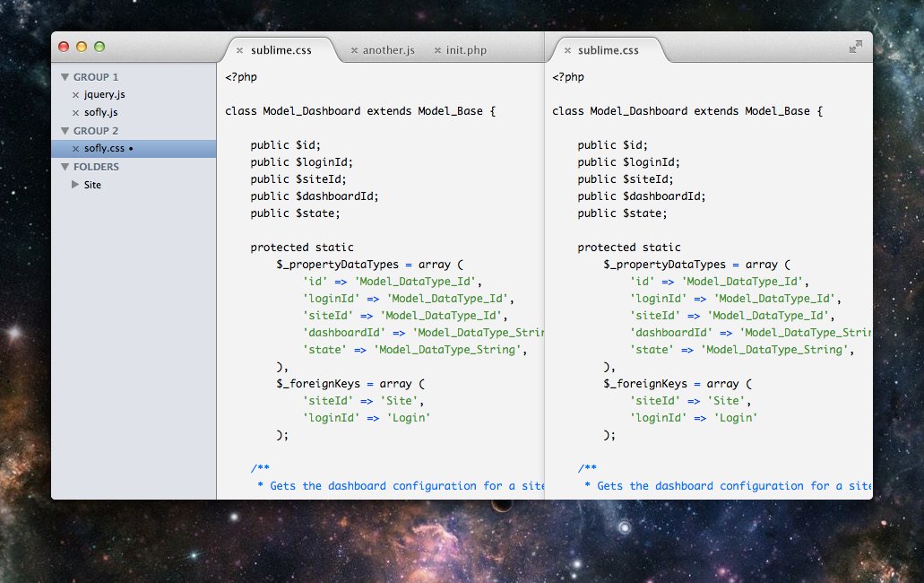The image size is (924, 583).
Task: Close the left pane sublime.css tab
Action: [240, 51]
